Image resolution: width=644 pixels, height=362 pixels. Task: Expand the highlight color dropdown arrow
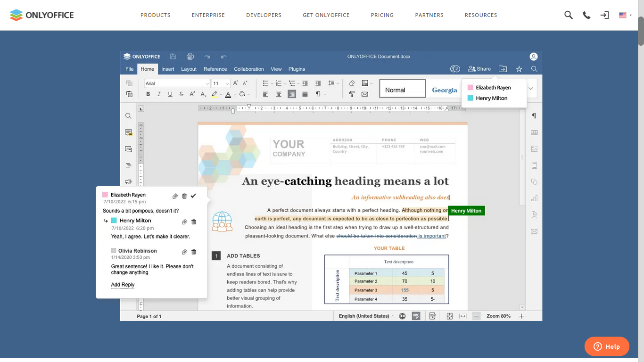(221, 94)
